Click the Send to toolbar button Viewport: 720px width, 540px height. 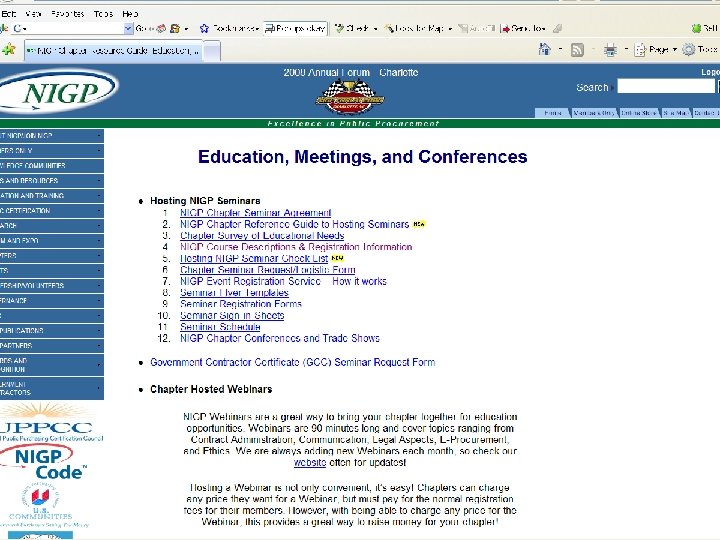point(523,28)
